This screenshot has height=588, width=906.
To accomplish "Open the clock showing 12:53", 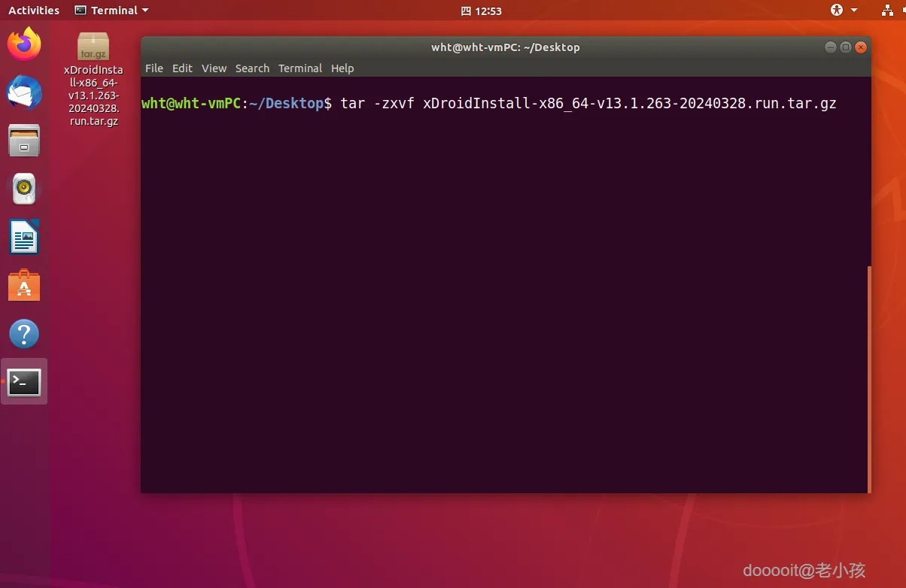I will pos(482,11).
